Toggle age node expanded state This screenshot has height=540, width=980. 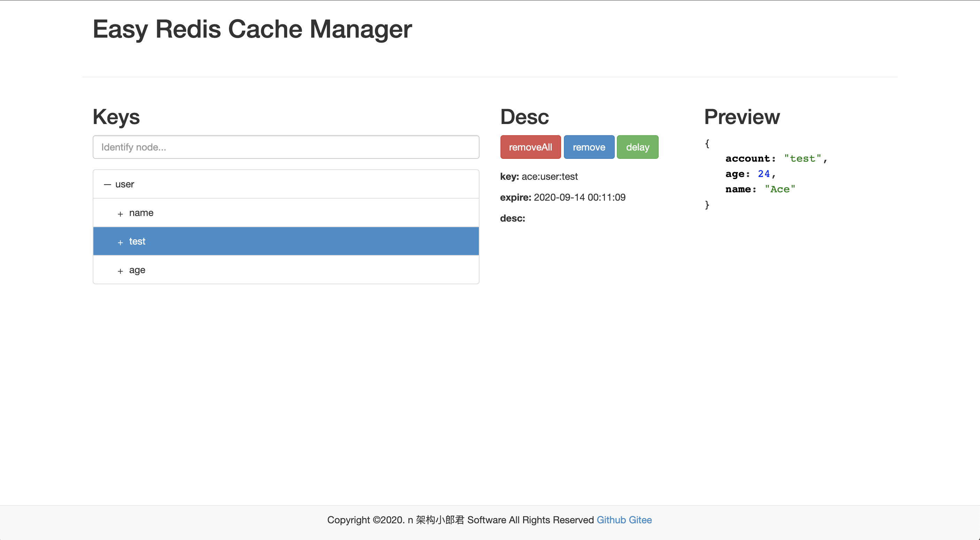(x=120, y=270)
